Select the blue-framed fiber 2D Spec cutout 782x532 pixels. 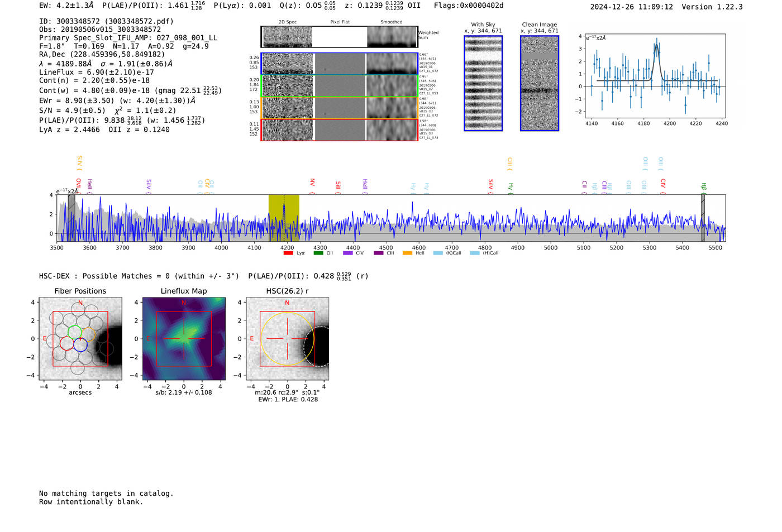click(x=288, y=64)
